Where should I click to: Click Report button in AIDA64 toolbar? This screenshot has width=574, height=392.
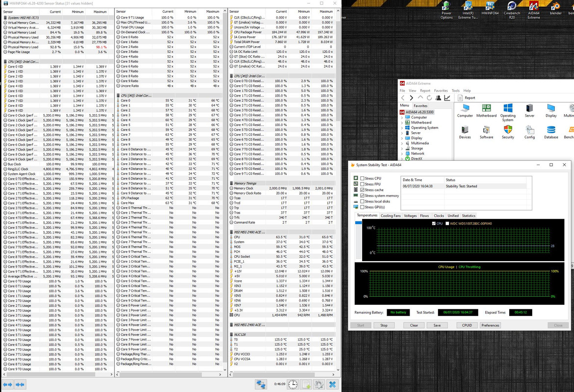(x=467, y=98)
